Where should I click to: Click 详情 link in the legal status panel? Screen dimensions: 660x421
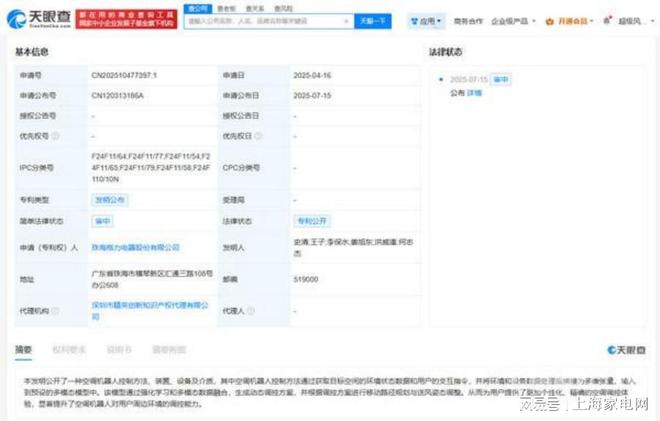click(x=474, y=92)
